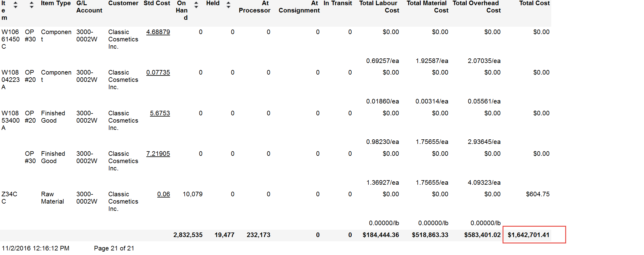This screenshot has height=255, width=644.
Task: Click labour rate 0.69257/ea
Action: pyautogui.click(x=382, y=61)
